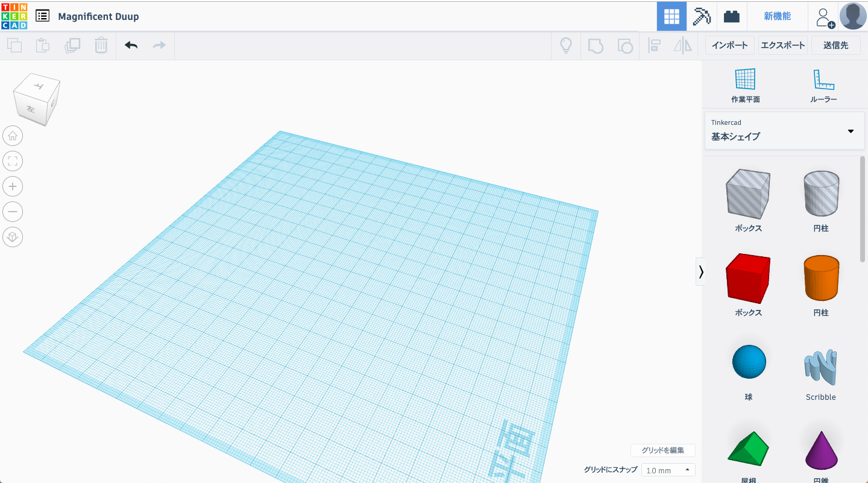Viewport: 868px width, 483px height.
Task: Click the エクスポート button
Action: point(782,45)
